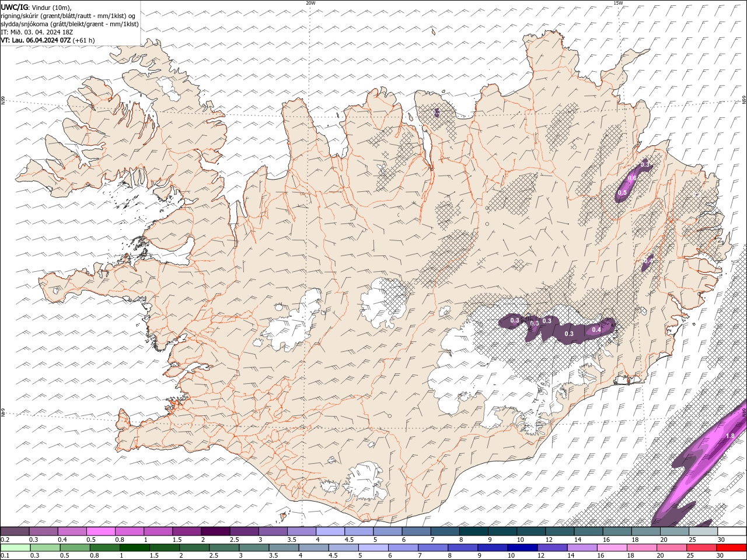Click the 'IT: Mið. 03. 04. 2024 18Z' line
This screenshot has width=747, height=560.
[x=37, y=32]
